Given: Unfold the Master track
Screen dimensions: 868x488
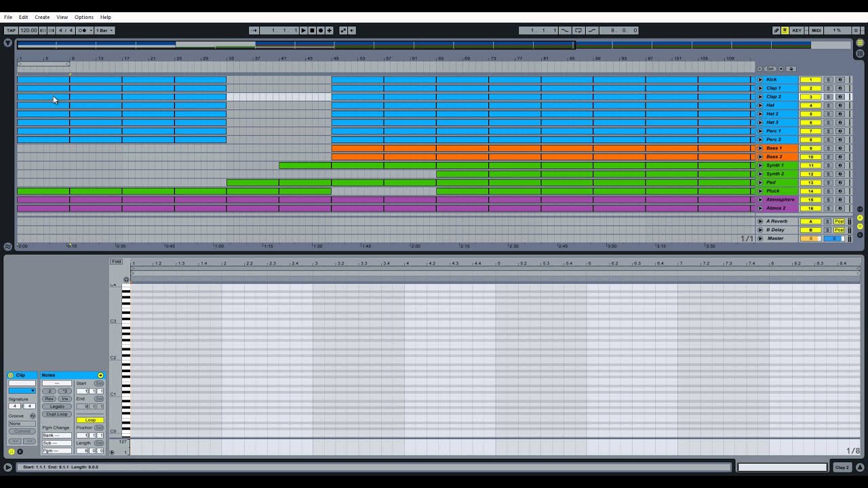Looking at the screenshot, I should click(760, 239).
